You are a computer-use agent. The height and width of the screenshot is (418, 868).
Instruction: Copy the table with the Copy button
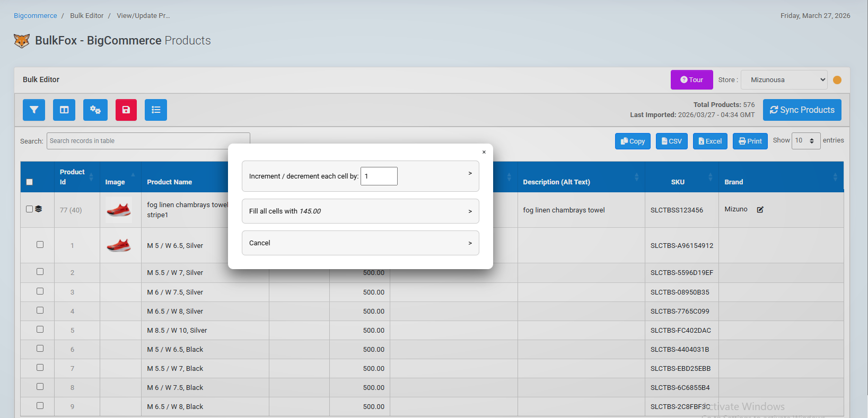click(633, 141)
